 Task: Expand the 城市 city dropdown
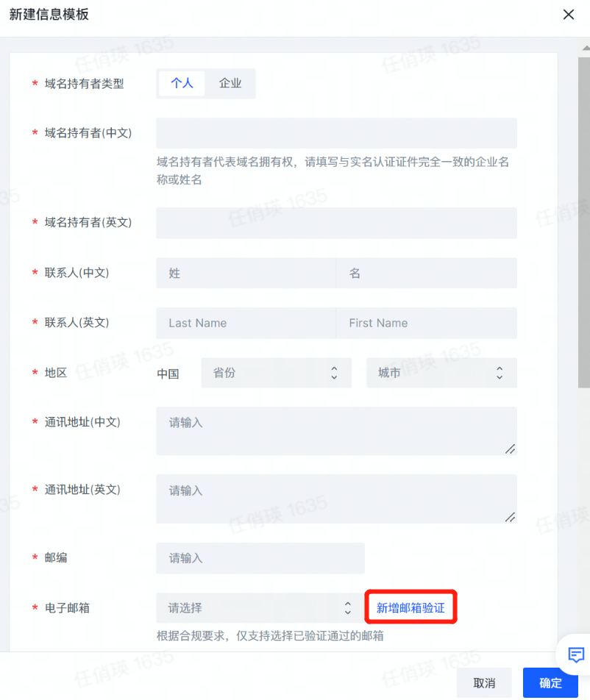click(x=441, y=373)
